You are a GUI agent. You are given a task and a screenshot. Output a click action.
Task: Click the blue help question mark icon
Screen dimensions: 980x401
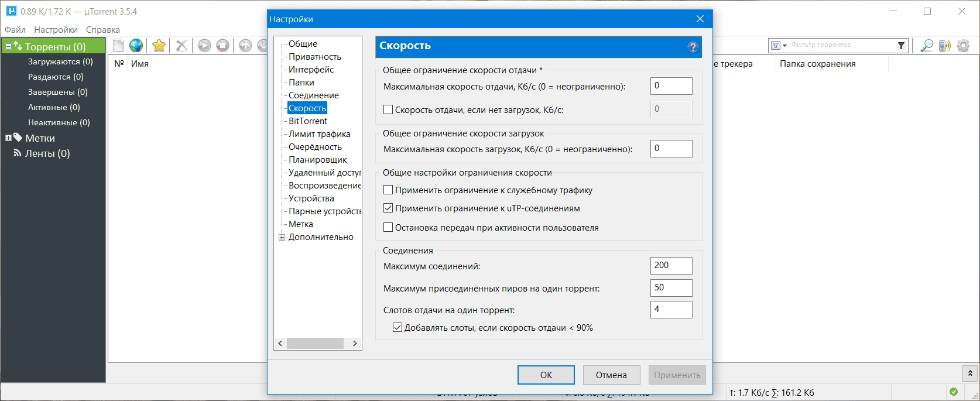point(693,47)
